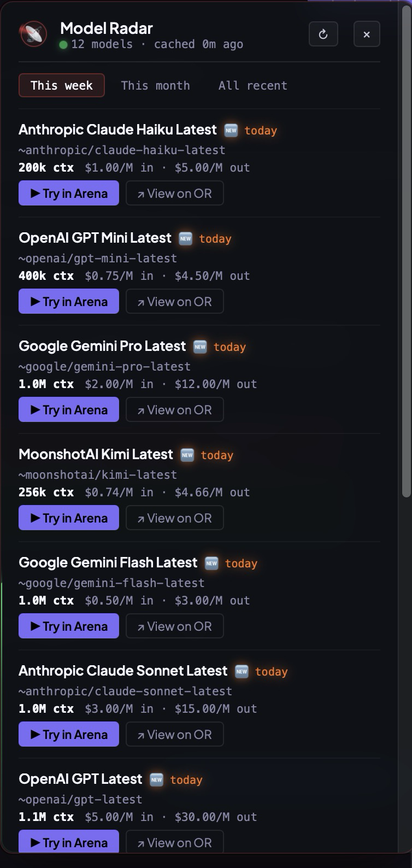Click the NEW badge next to Kimi Latest

point(187,455)
